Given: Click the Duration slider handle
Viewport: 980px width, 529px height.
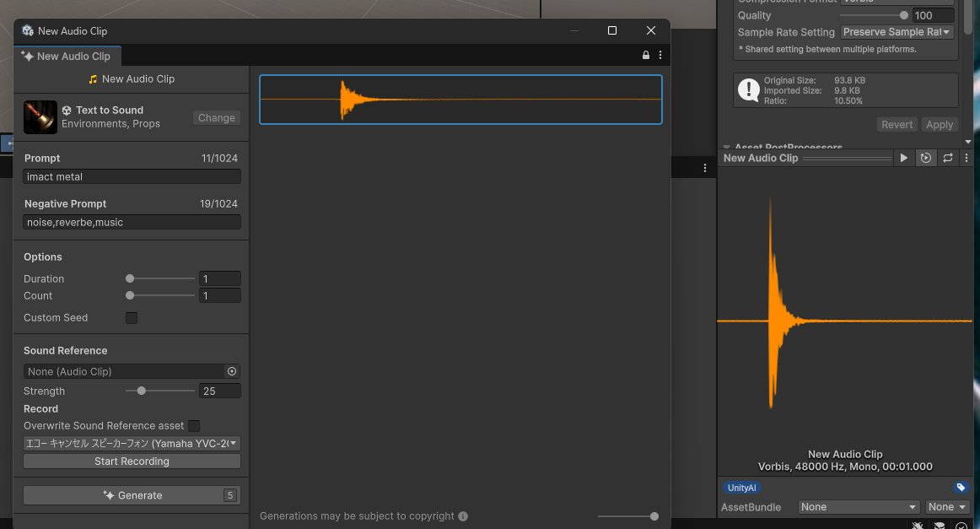Looking at the screenshot, I should (130, 278).
